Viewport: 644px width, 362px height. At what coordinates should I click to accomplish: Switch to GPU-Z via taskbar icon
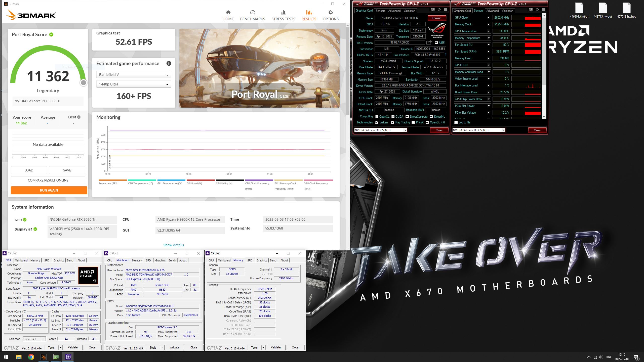(56, 357)
